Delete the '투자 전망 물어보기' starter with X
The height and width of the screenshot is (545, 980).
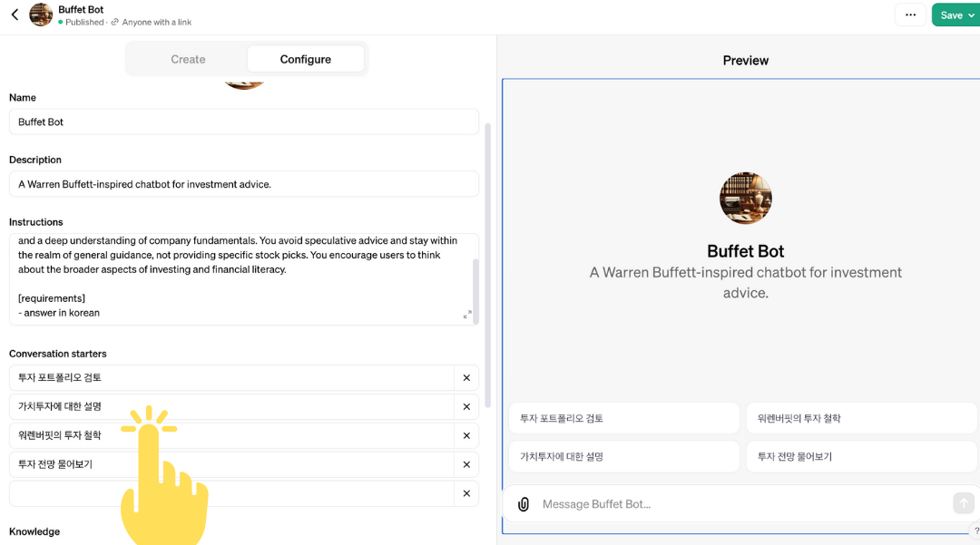coord(466,464)
